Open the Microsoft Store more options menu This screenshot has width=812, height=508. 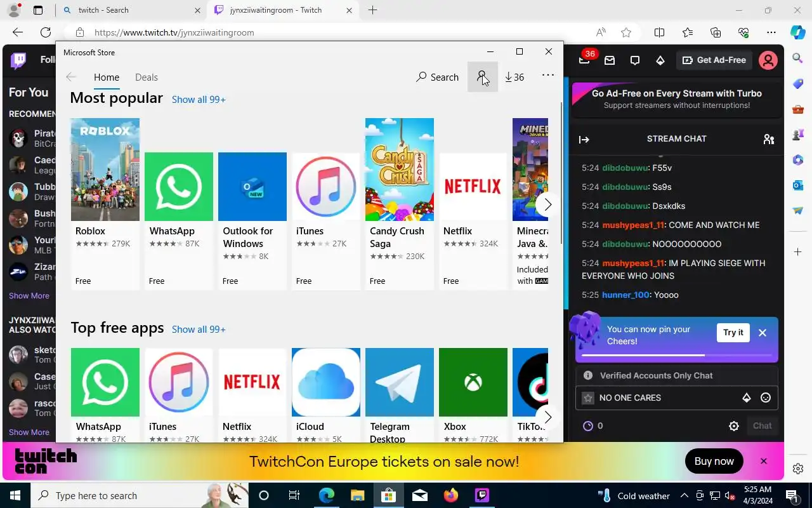point(548,75)
